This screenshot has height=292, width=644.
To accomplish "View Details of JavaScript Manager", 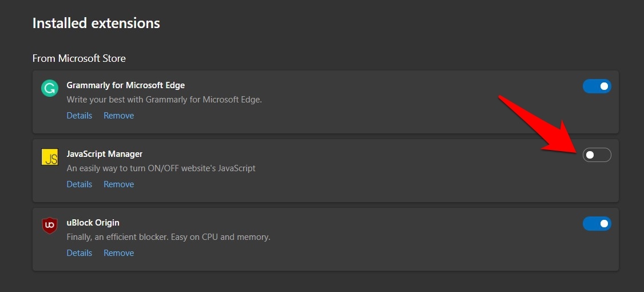I will click(79, 184).
